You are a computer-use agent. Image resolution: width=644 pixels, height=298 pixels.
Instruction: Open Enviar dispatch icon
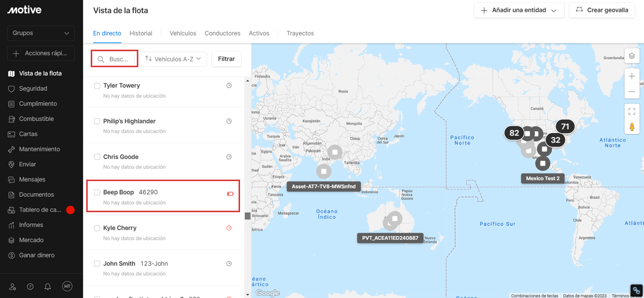(x=12, y=164)
